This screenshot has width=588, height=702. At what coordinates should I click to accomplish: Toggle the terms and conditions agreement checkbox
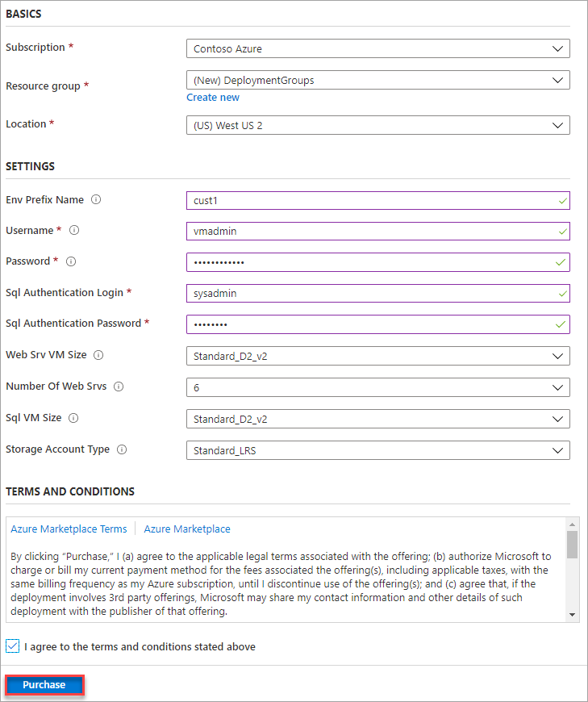point(12,646)
